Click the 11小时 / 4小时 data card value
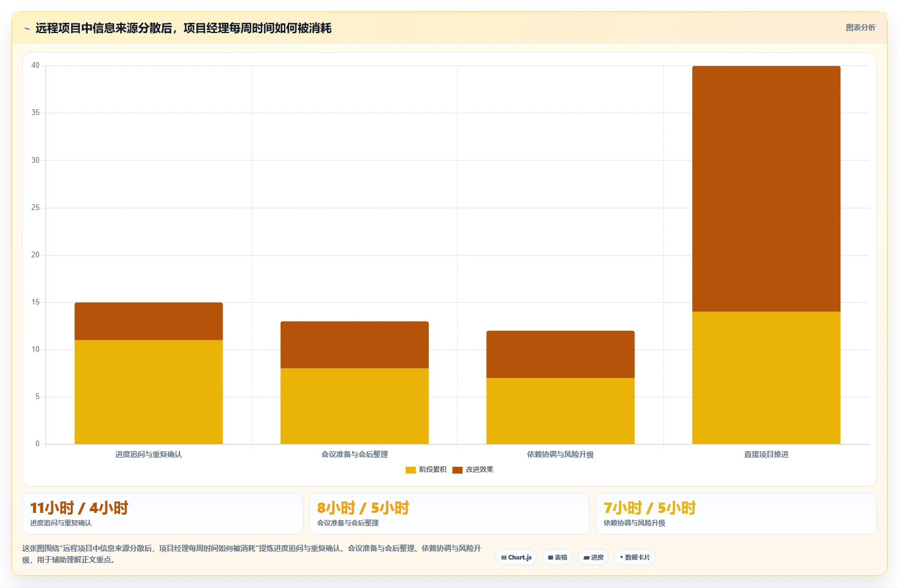The height and width of the screenshot is (588, 899). (79, 508)
